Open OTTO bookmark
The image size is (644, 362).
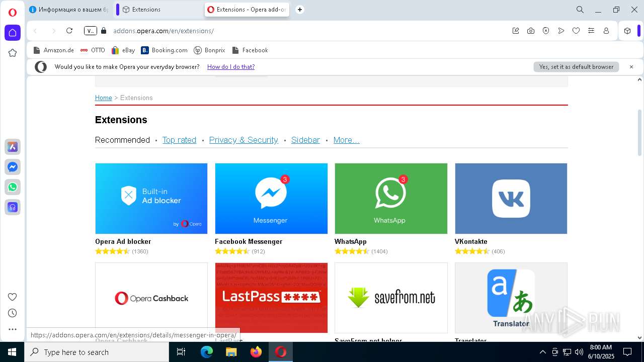click(93, 50)
